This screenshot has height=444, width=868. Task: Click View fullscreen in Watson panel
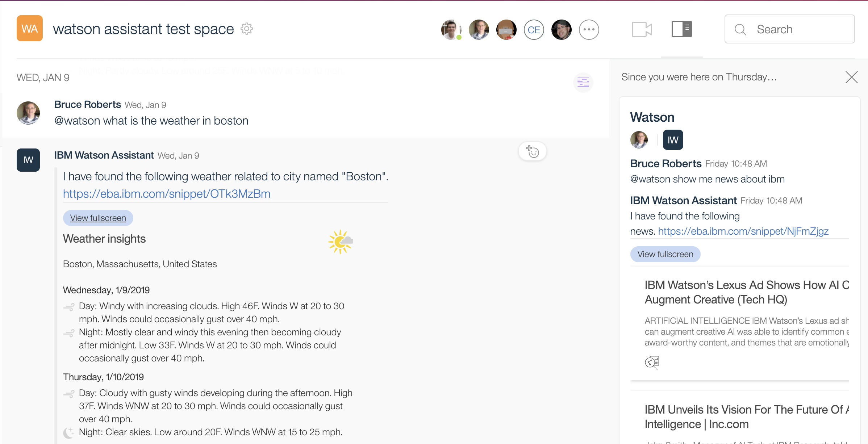[x=665, y=254]
